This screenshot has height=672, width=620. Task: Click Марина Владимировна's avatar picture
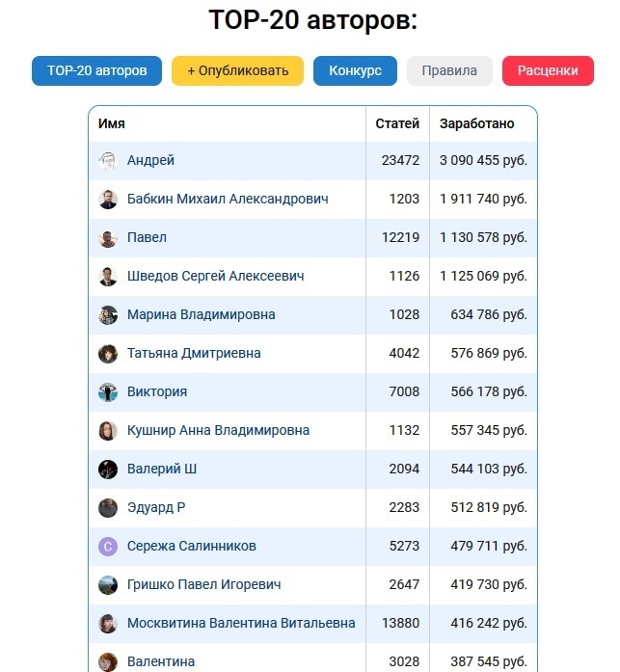click(x=108, y=315)
